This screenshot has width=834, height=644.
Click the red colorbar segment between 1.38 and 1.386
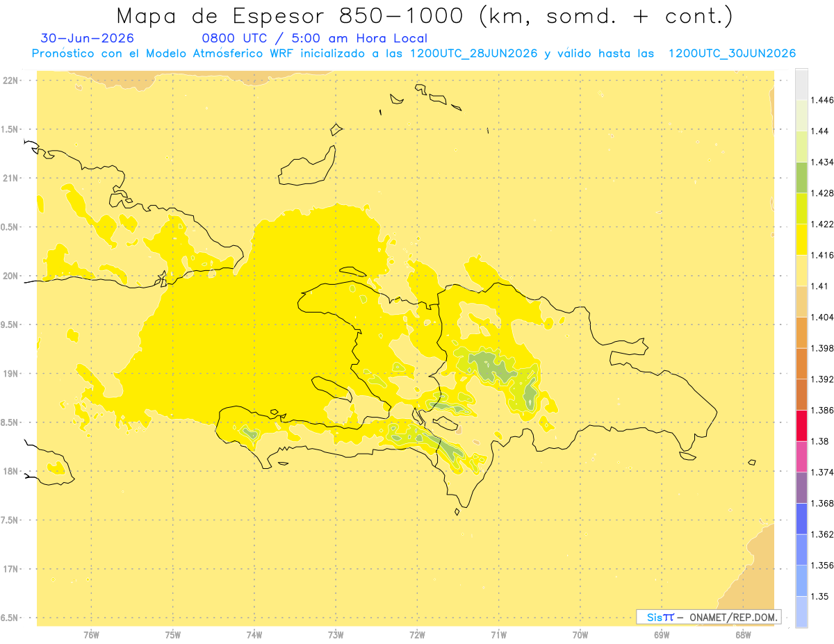coord(801,425)
